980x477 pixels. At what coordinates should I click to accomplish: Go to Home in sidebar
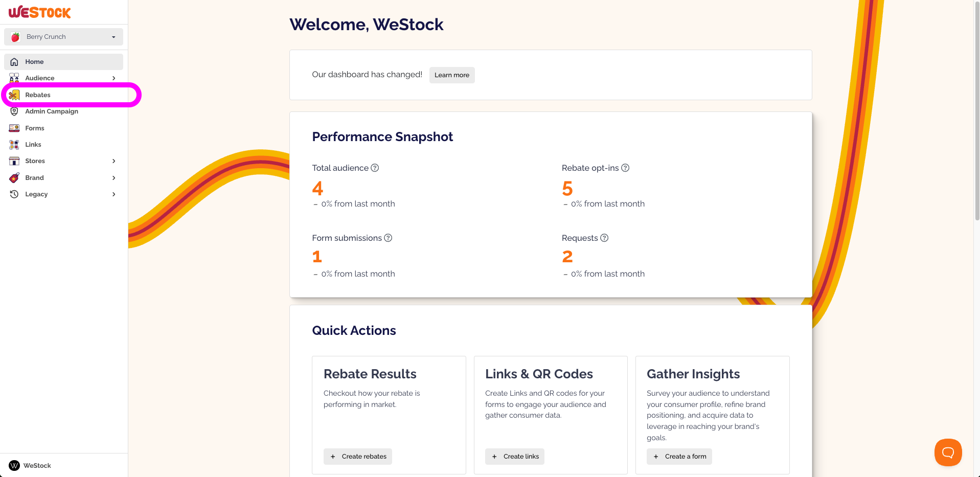(63, 62)
